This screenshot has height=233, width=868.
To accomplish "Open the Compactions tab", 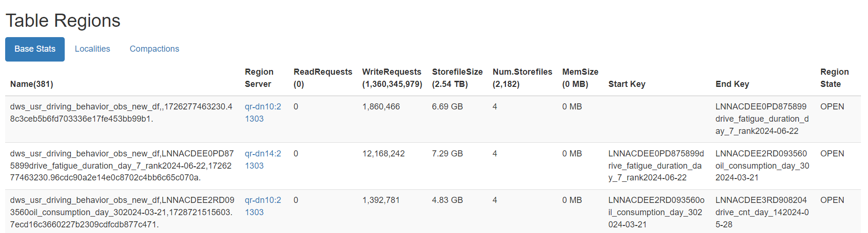I will tap(154, 49).
